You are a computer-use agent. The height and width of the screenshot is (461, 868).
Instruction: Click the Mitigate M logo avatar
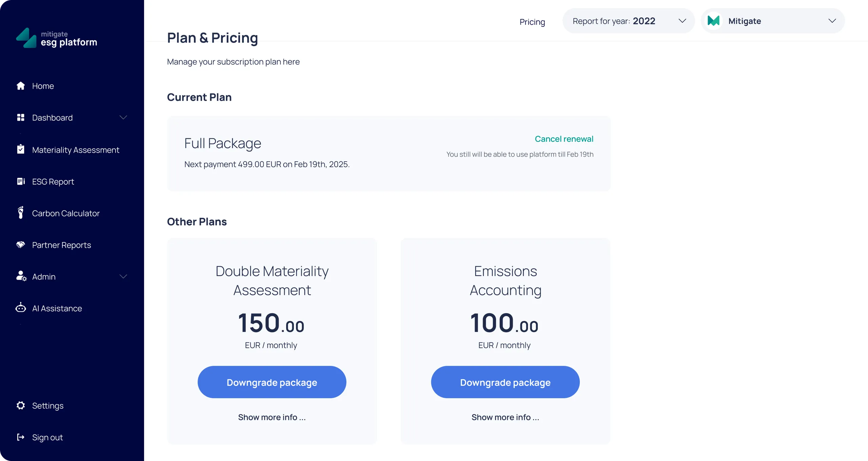pyautogui.click(x=714, y=21)
